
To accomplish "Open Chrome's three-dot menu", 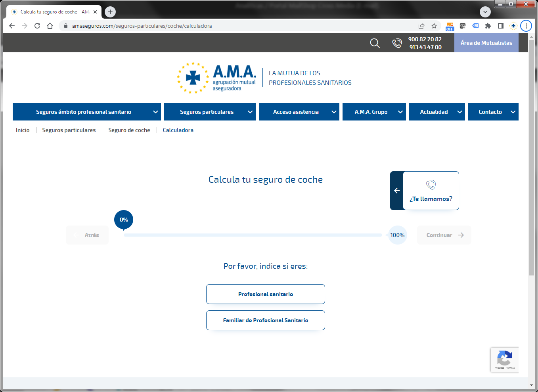I will [526, 26].
